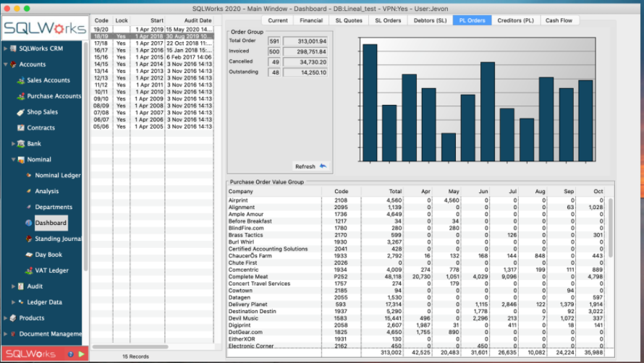Viewport: 644px width, 363px height.
Task: Click the Day Book icon
Action: click(29, 255)
